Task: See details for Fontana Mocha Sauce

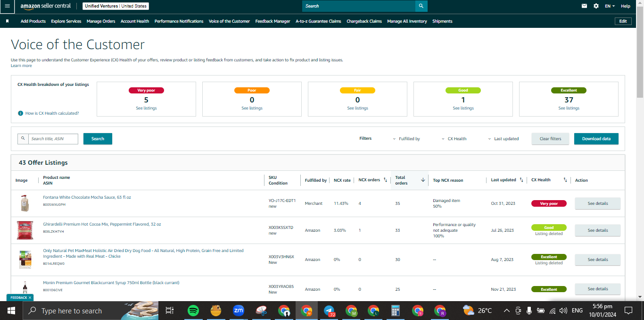Action: 598,203
